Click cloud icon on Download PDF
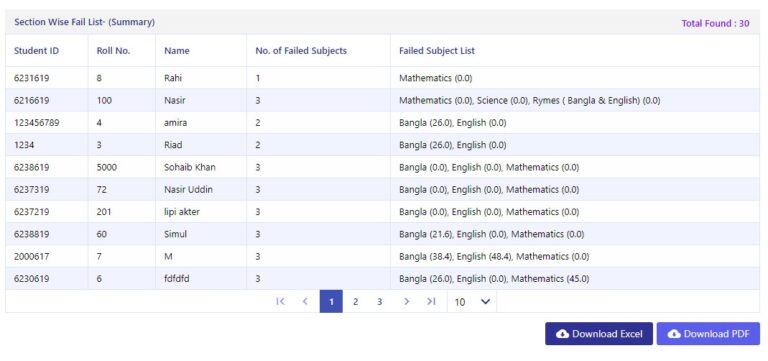This screenshot has width=768, height=361. [x=674, y=334]
